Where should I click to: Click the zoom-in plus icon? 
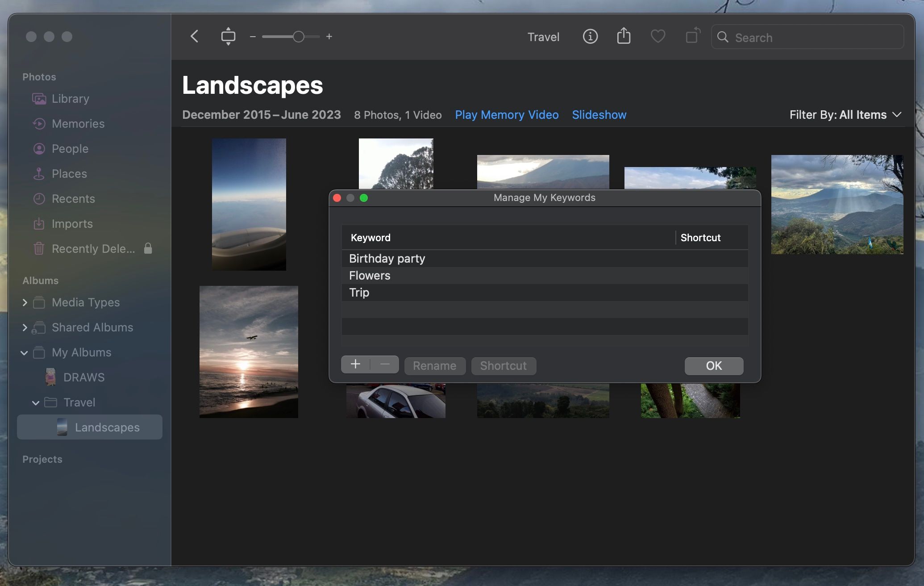[329, 37]
